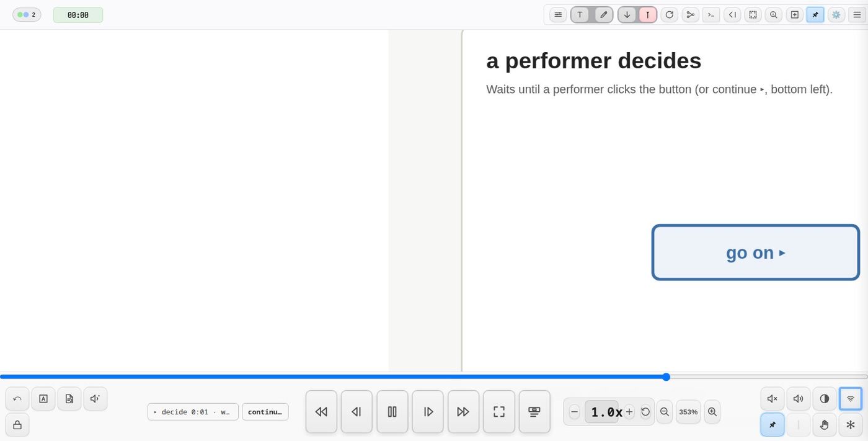Click the 'continu…' button
The height and width of the screenshot is (441, 868).
pyautogui.click(x=265, y=412)
